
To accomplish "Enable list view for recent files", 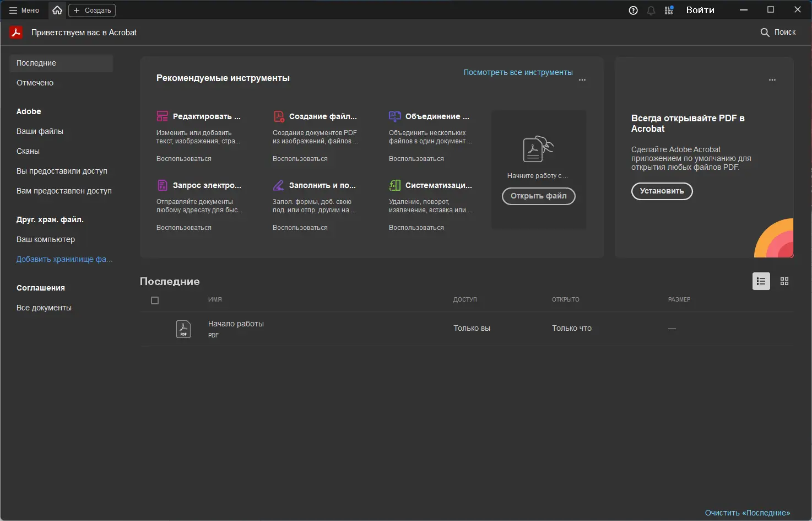I will [761, 281].
